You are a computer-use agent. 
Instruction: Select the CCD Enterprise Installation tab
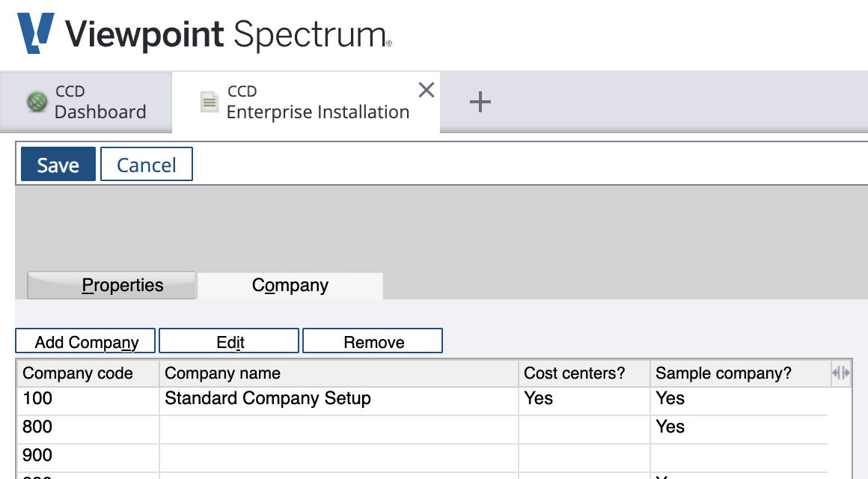(306, 102)
